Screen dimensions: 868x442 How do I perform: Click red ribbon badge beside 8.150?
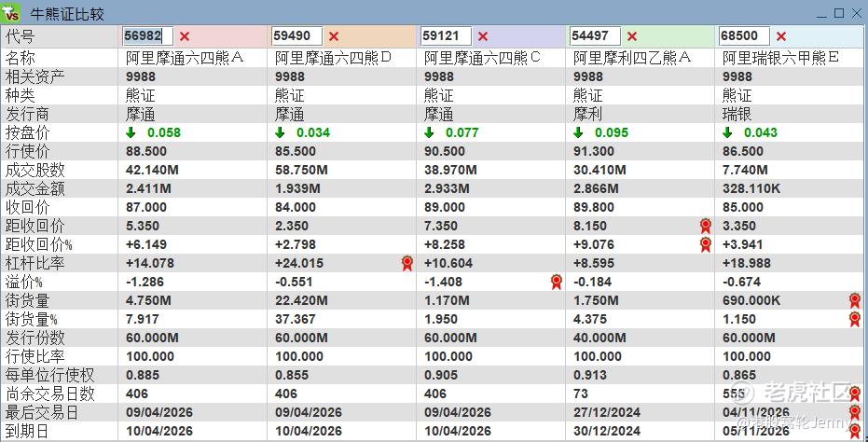coord(705,226)
